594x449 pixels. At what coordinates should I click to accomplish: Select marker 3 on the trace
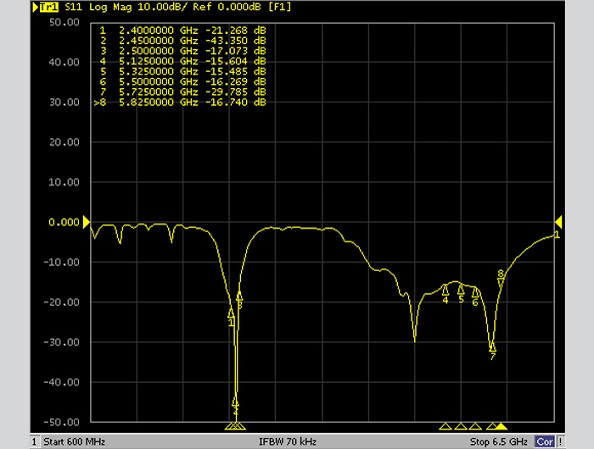tap(239, 295)
